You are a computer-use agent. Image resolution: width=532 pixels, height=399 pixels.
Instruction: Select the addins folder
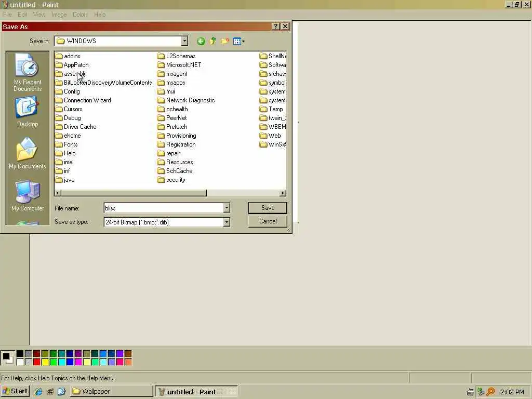tap(68, 56)
